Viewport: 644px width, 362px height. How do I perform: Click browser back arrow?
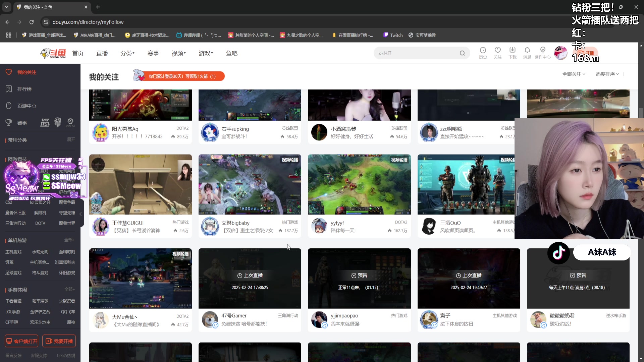pyautogui.click(x=7, y=22)
